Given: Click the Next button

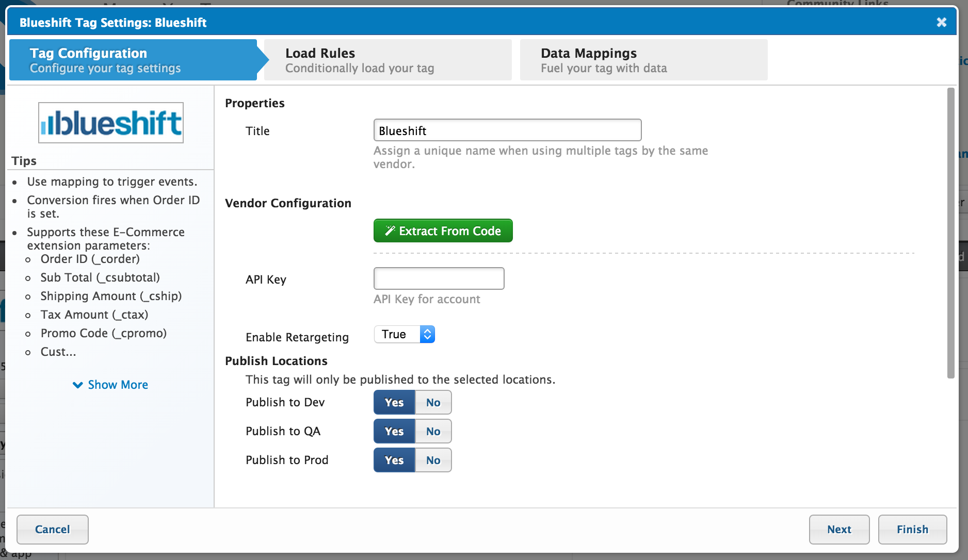Looking at the screenshot, I should [839, 529].
